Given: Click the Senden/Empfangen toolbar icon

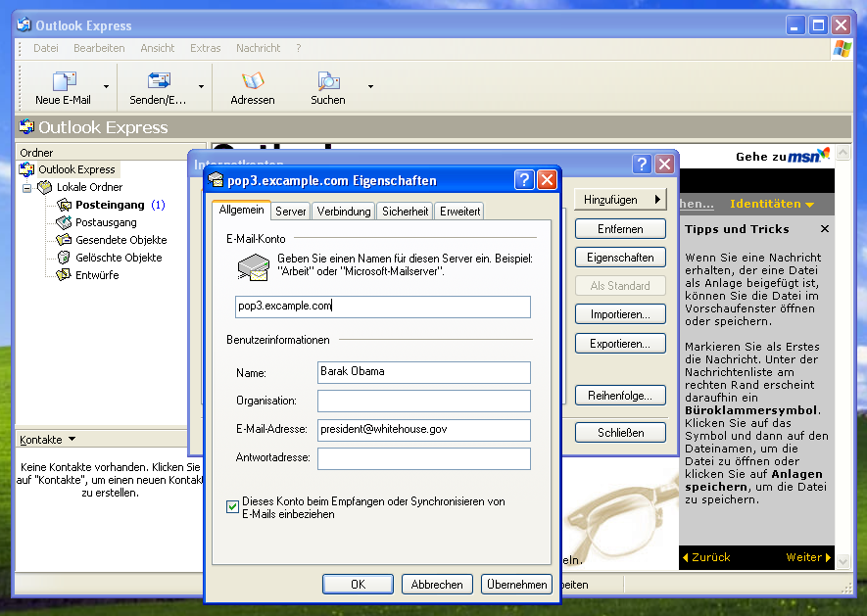Looking at the screenshot, I should [159, 82].
